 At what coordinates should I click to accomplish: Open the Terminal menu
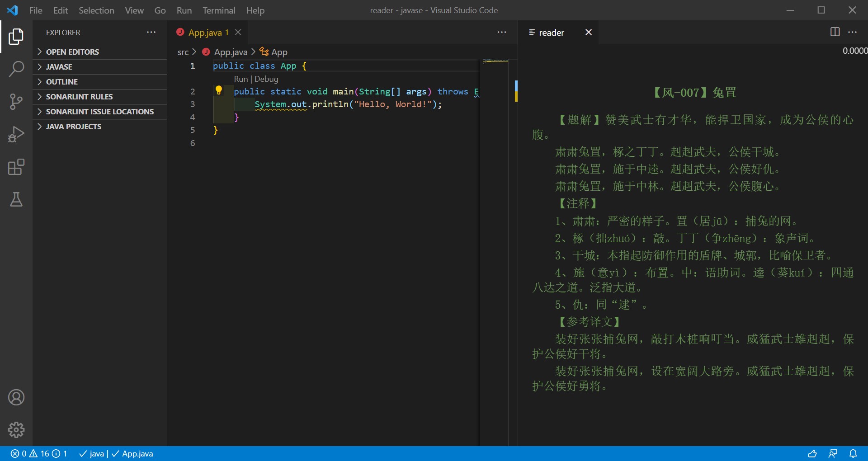pos(219,10)
